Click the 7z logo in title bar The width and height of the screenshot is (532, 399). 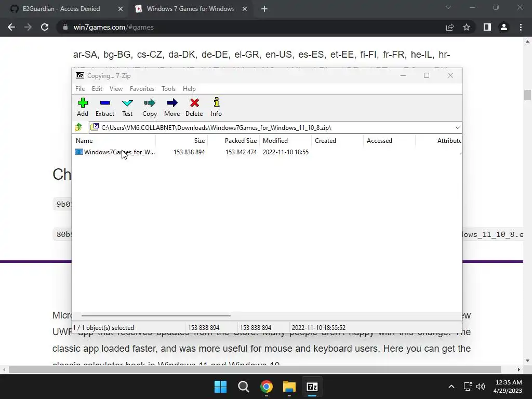click(80, 76)
